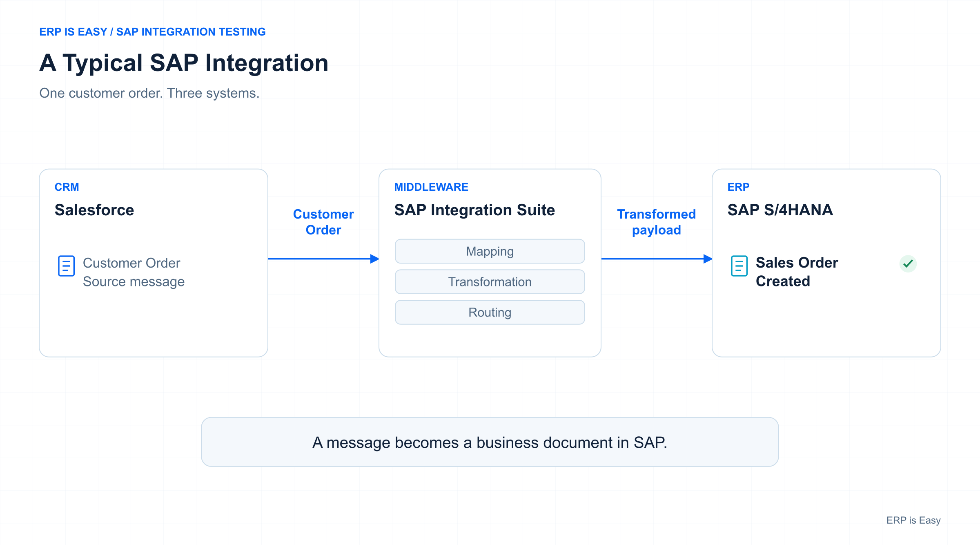Click the Customer Order document icon in Salesforce card
The width and height of the screenshot is (980, 545).
pos(66,266)
